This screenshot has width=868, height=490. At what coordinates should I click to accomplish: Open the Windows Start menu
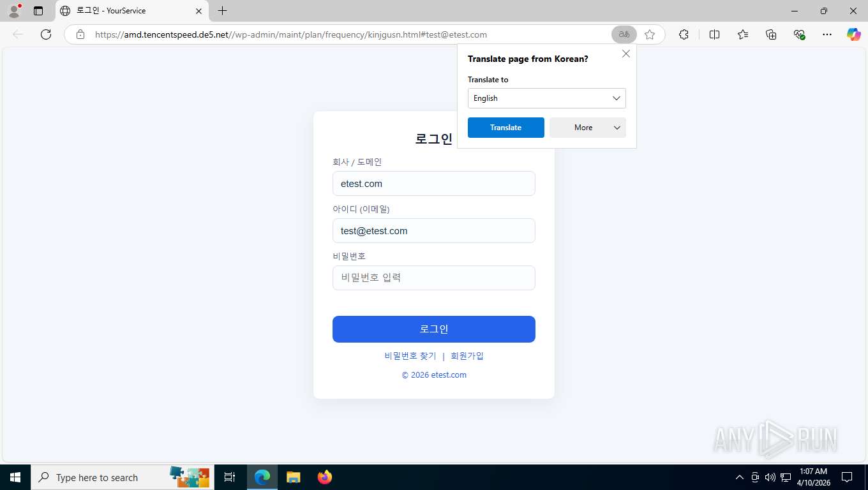coord(15,477)
